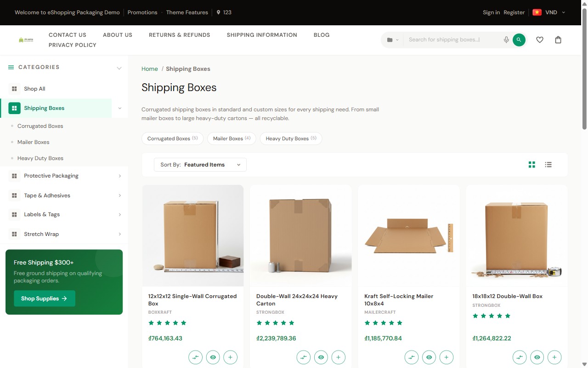Filter by Corrugated Boxes (5) chip
The width and height of the screenshot is (588, 368).
(172, 138)
